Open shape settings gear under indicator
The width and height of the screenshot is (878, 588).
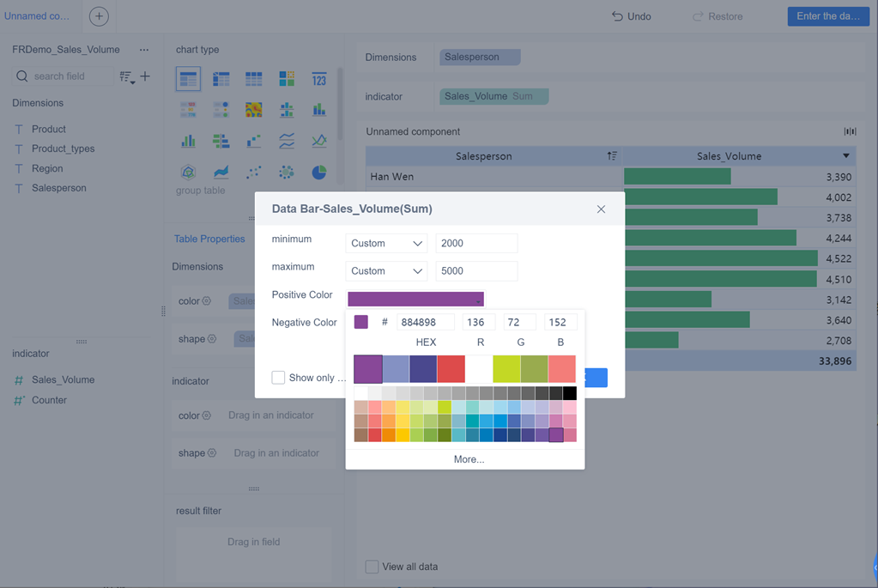click(x=212, y=453)
